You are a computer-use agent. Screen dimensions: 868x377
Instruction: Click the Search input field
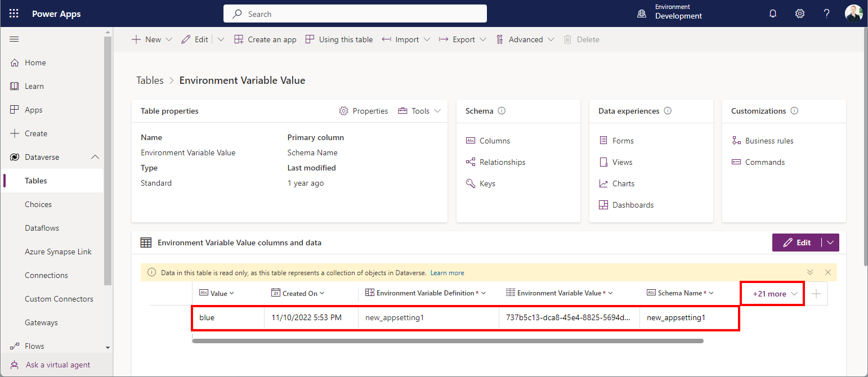355,14
